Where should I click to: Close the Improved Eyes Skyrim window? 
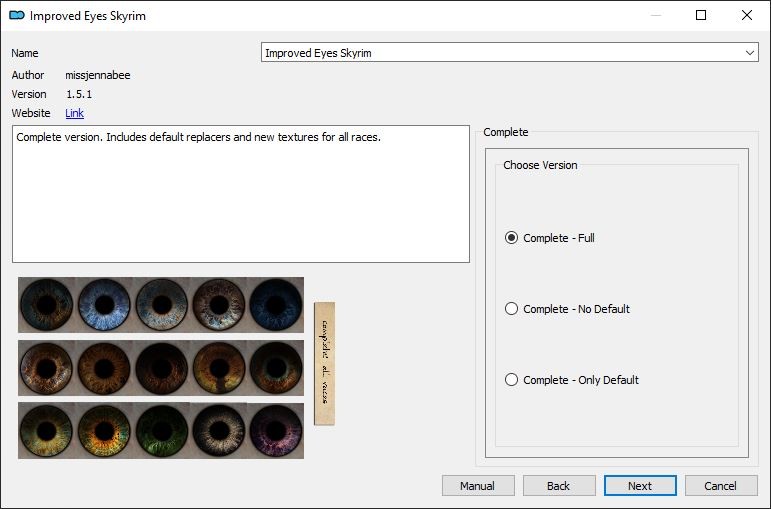coord(747,15)
